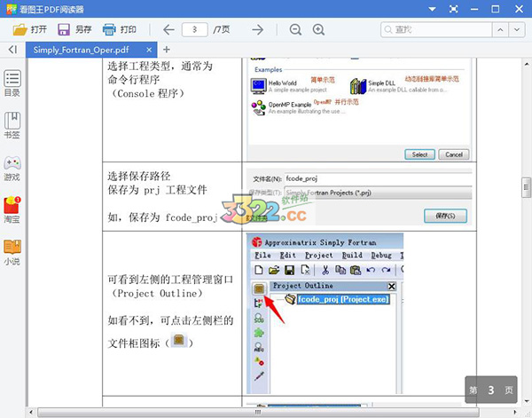Open the 淘宝 sidebar shortcut
The image size is (532, 418).
(12, 210)
